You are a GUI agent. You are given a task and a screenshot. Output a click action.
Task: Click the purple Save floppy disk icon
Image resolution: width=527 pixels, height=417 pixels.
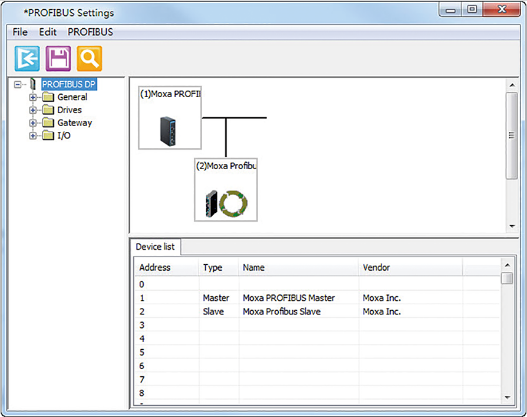(x=58, y=58)
